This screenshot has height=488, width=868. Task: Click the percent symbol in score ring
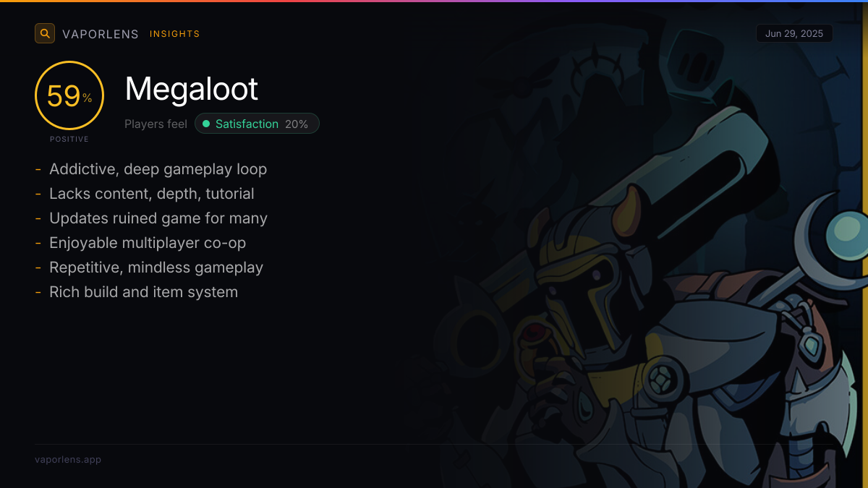tap(88, 98)
